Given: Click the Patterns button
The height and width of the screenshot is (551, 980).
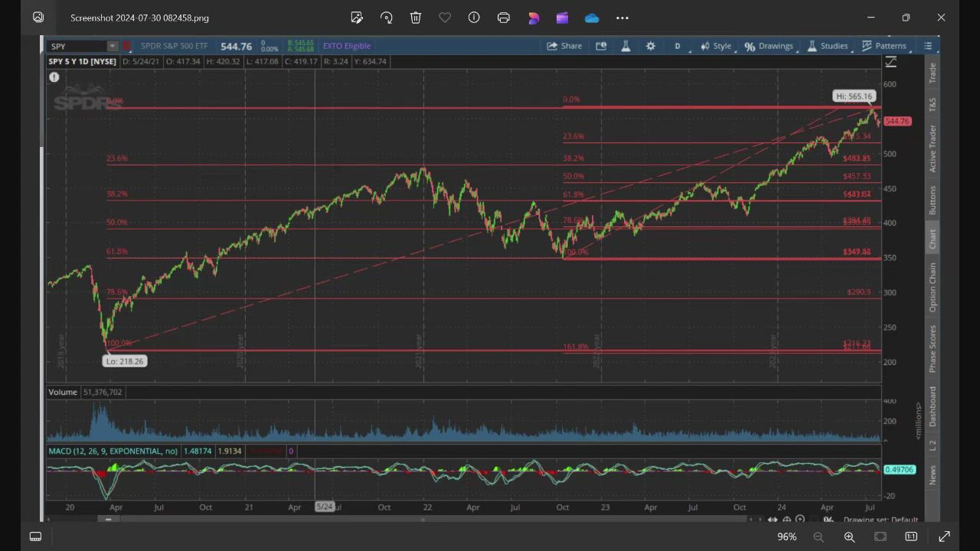Looking at the screenshot, I should tap(884, 46).
